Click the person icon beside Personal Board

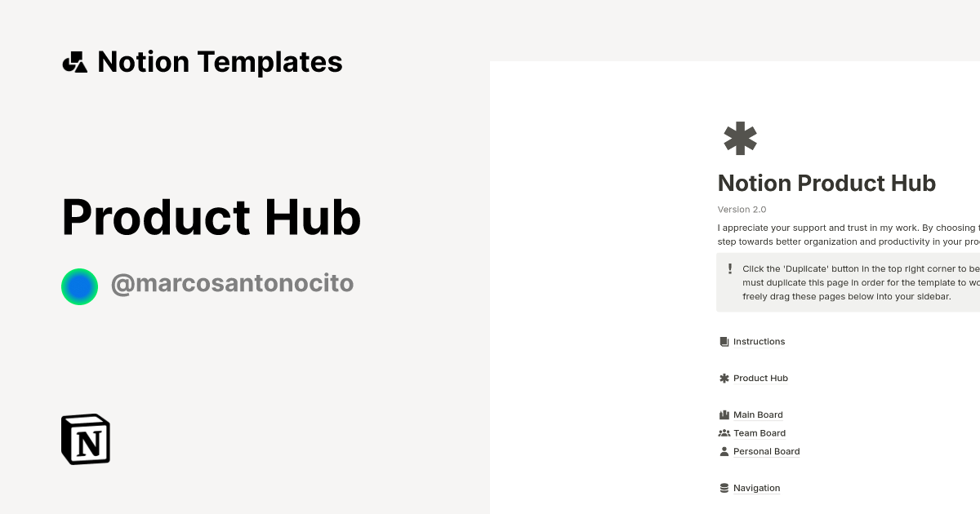tap(724, 451)
